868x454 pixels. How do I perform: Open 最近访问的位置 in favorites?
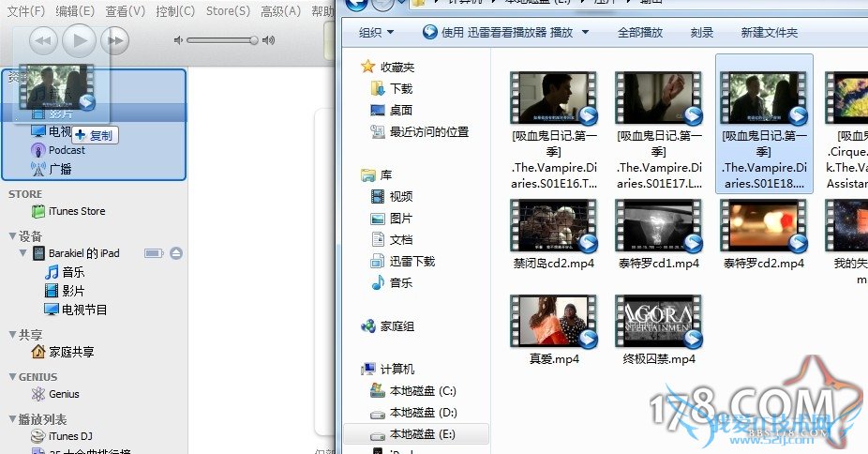[x=420, y=131]
